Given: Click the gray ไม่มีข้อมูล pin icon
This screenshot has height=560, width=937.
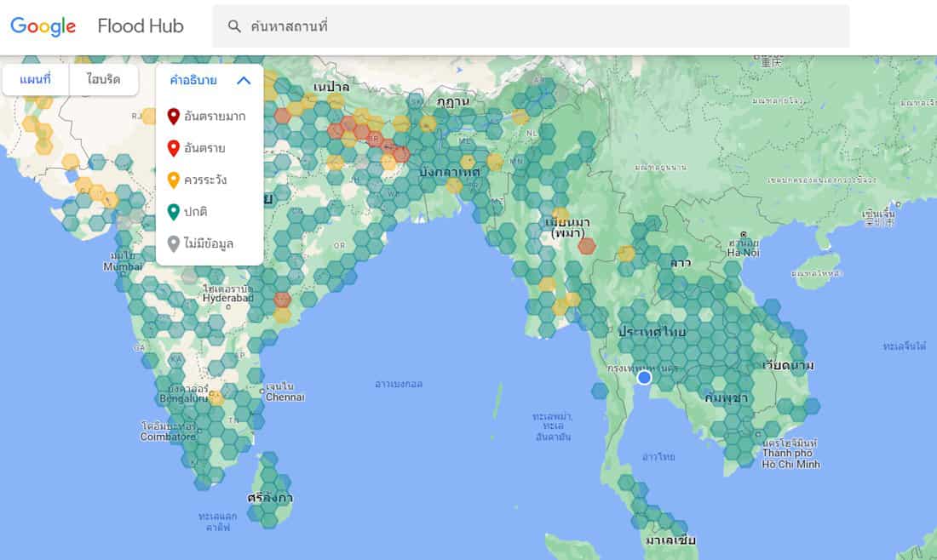Looking at the screenshot, I should click(174, 244).
